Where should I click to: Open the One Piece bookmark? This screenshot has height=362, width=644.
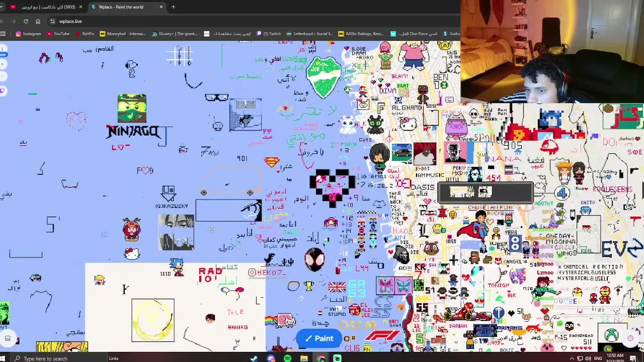point(414,34)
